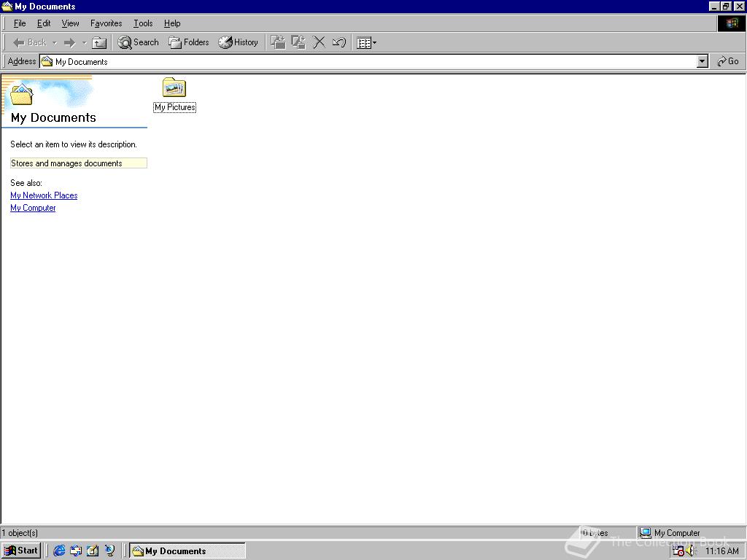The height and width of the screenshot is (560, 747).
Task: Expand the Address bar dropdown
Action: [702, 61]
